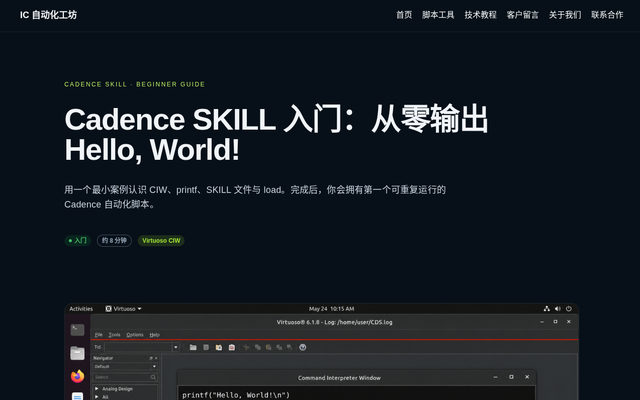Click the Virtuoso 6.1.8 Log window title
The image size is (640, 400).
[334, 322]
